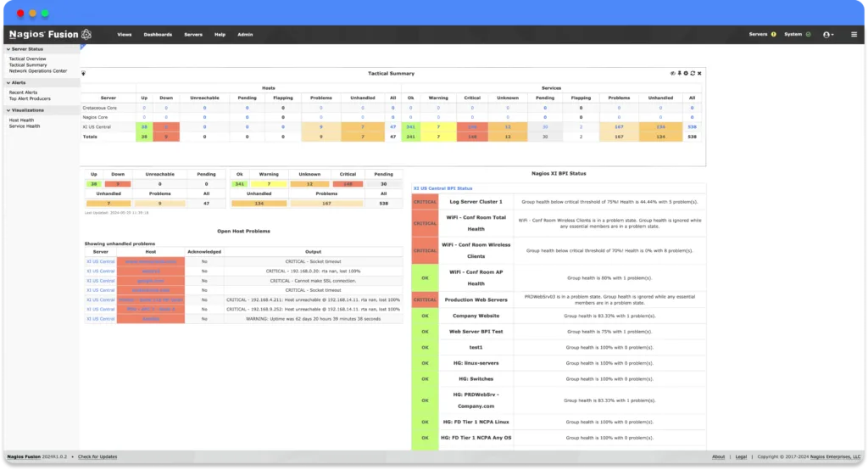Click the Nagios Fusion logo
This screenshot has height=470, width=868.
click(50, 35)
